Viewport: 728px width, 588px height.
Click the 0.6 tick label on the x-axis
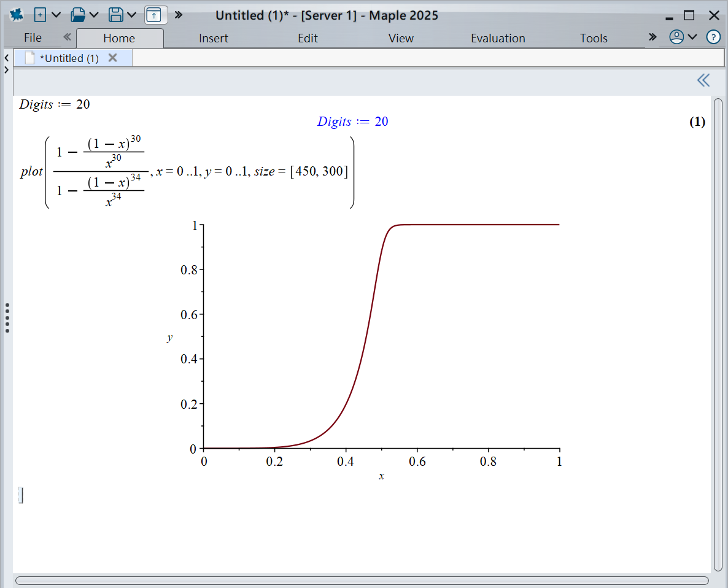[417, 462]
